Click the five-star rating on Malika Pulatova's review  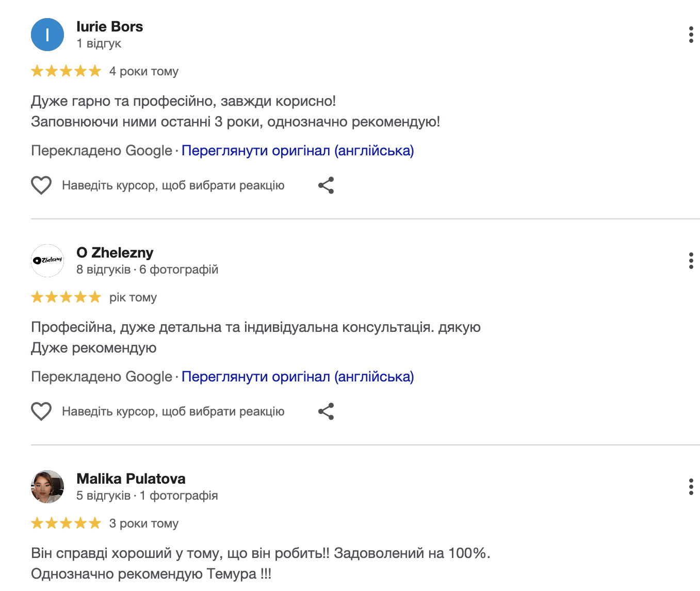66,523
